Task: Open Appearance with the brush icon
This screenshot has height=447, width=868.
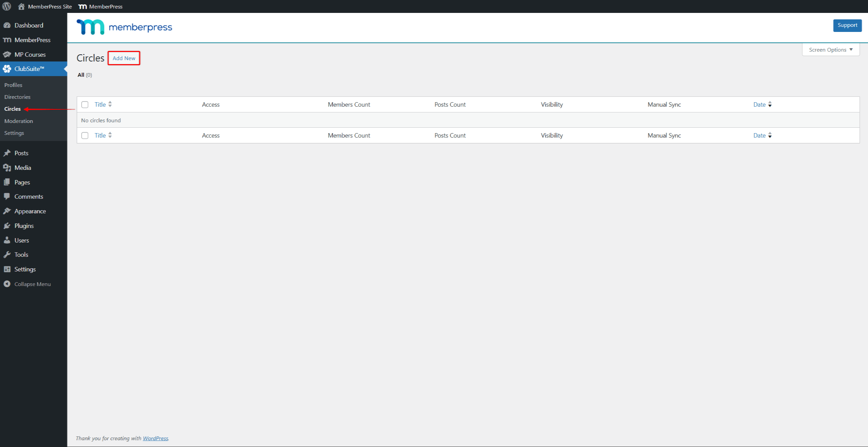Action: tap(7, 211)
